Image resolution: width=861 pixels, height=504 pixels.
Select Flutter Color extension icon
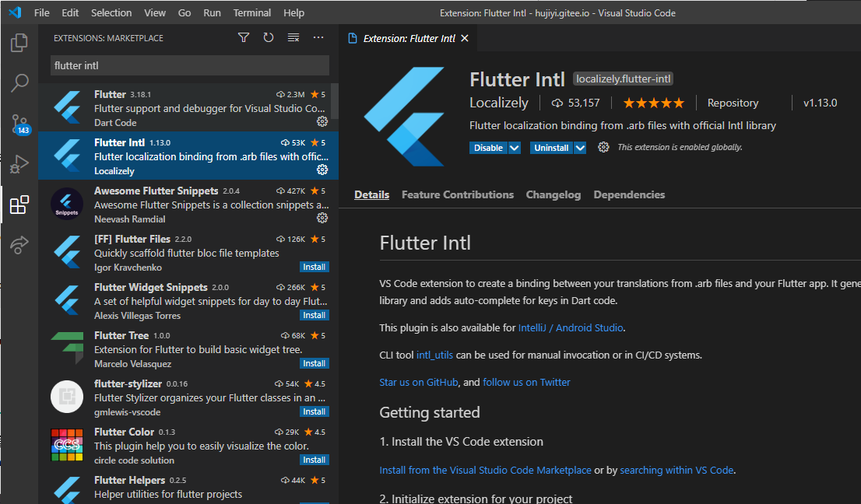click(67, 445)
